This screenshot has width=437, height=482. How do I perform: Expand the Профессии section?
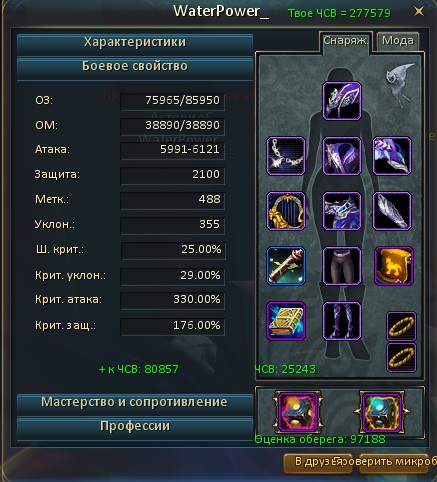click(x=135, y=427)
